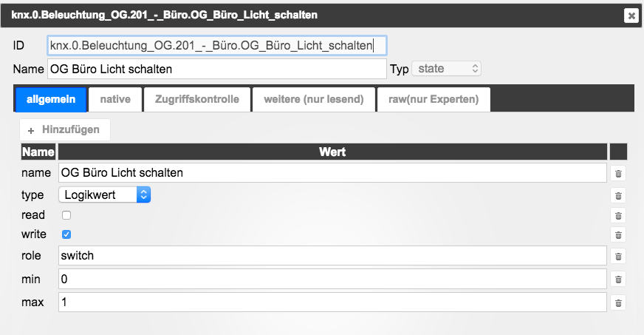644x335 pixels.
Task: Delete the write property row
Action: [618, 235]
